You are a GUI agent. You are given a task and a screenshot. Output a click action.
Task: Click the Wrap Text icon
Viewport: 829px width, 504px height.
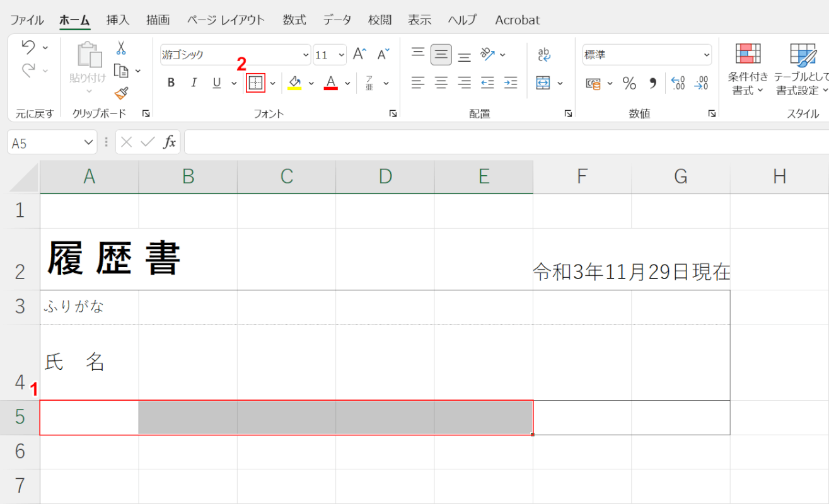coord(544,54)
